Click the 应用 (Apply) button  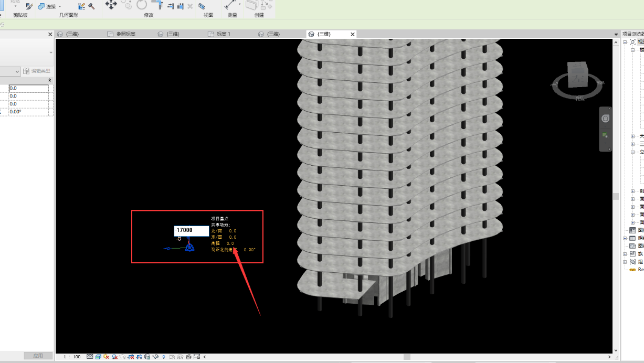38,356
